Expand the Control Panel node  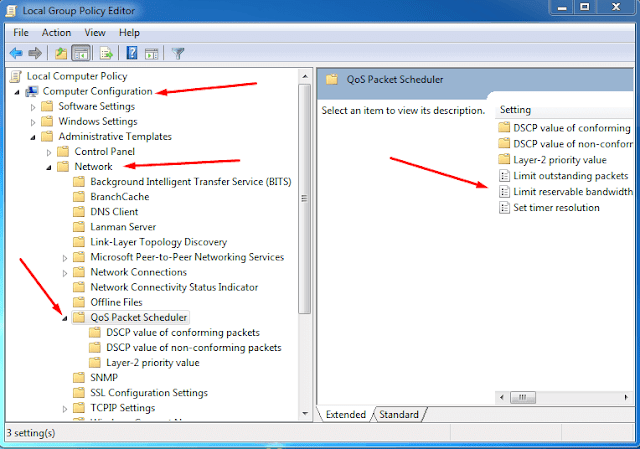pyautogui.click(x=49, y=153)
